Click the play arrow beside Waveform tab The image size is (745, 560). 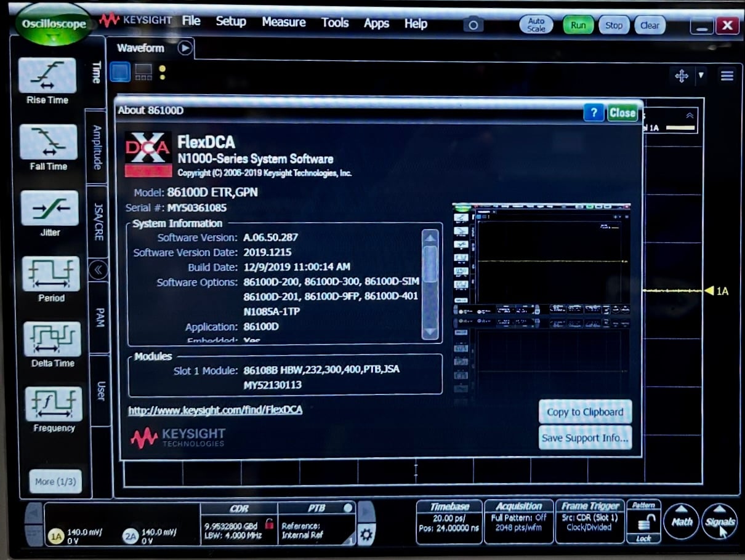[x=185, y=48]
